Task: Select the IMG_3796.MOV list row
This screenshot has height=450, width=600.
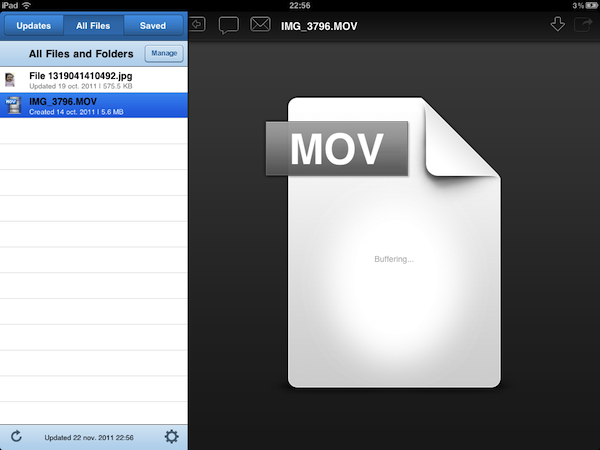Action: [x=94, y=105]
